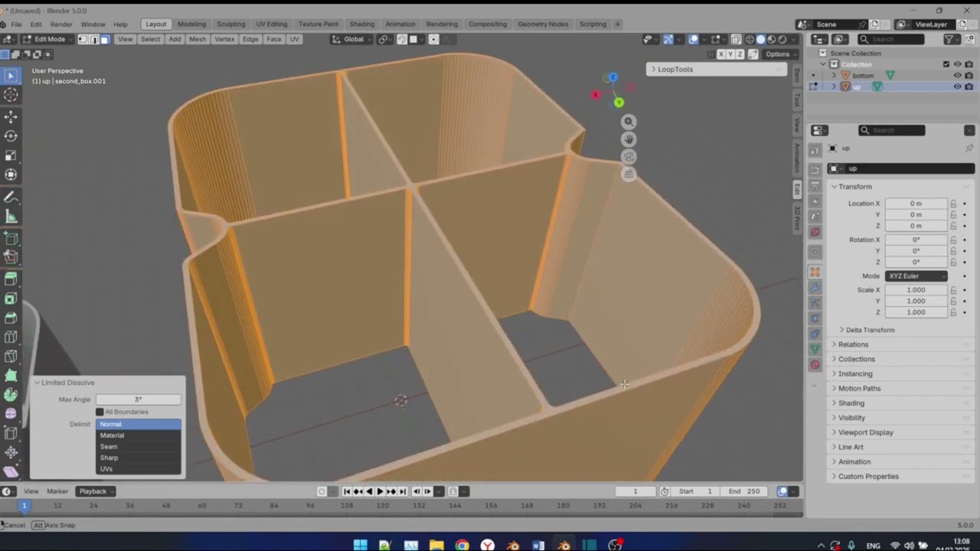
Task: Toggle Z mirror in viewport header
Action: click(740, 54)
